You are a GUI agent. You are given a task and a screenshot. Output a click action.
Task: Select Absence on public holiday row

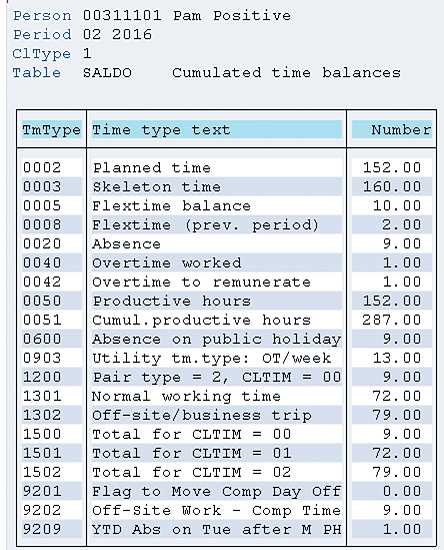pyautogui.click(x=227, y=339)
